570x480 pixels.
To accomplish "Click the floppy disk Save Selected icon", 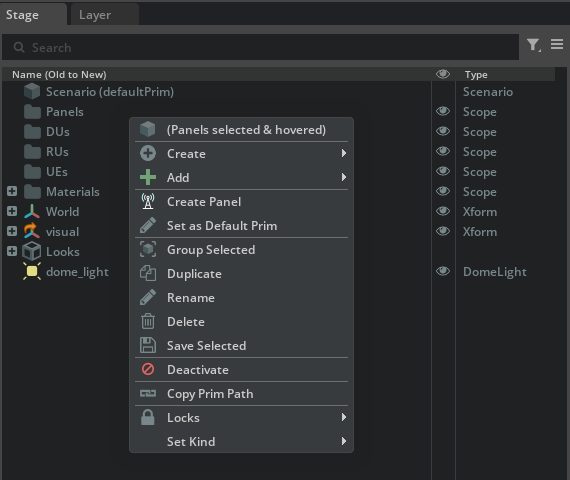I will (148, 345).
